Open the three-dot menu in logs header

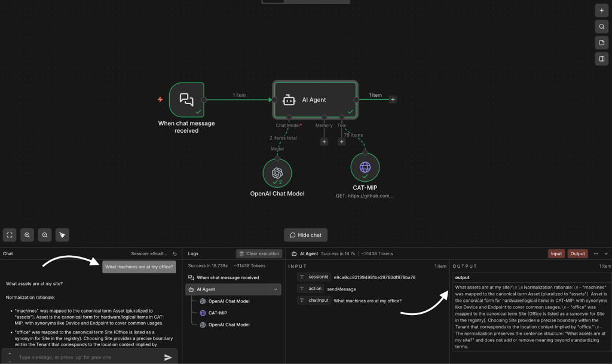point(595,253)
